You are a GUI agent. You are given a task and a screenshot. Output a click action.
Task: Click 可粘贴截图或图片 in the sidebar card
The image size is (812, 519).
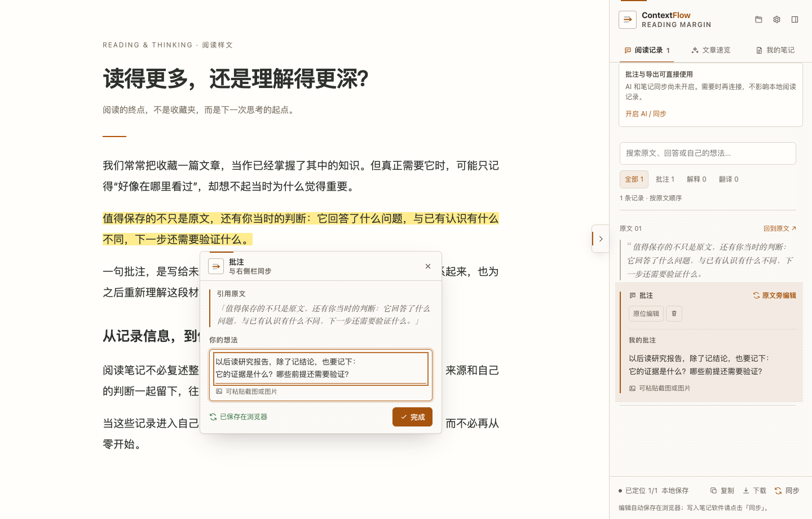coord(660,388)
